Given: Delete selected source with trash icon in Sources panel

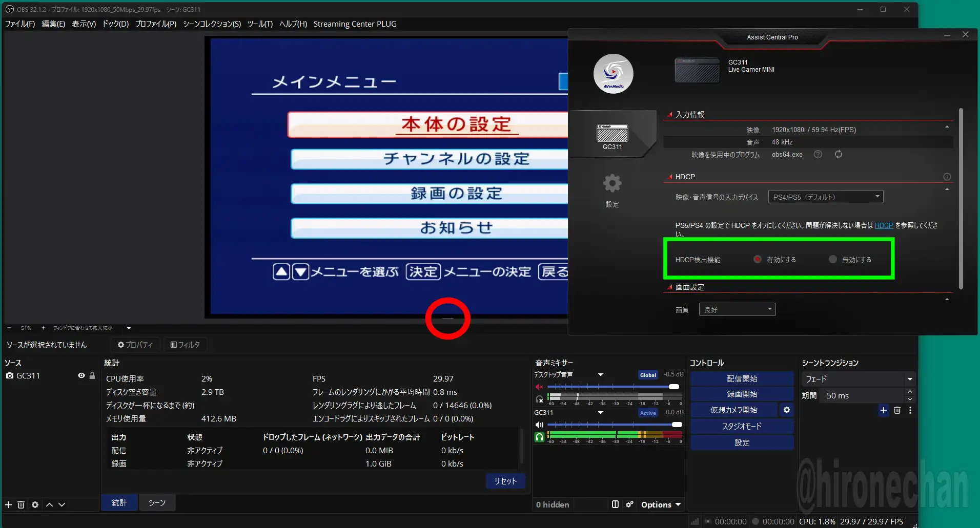Looking at the screenshot, I should 21,504.
